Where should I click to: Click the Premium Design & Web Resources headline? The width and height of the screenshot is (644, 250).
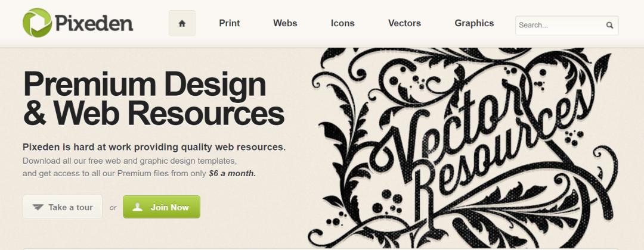[x=154, y=99]
